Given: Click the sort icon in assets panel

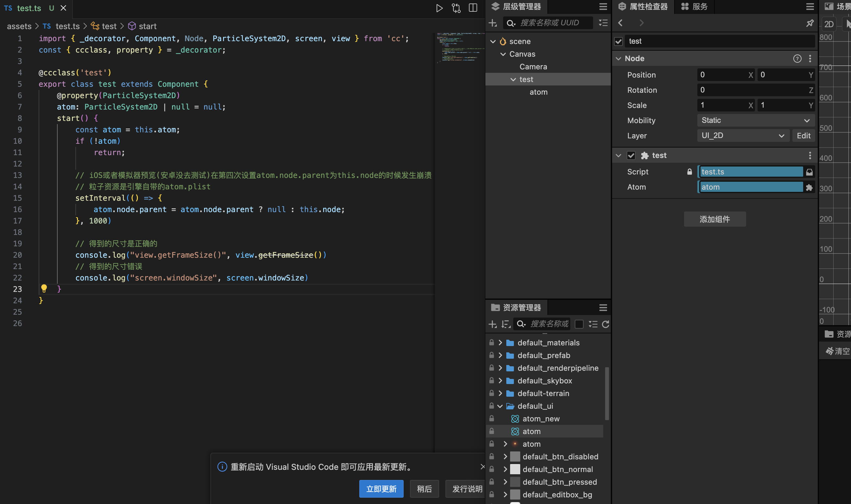Looking at the screenshot, I should tap(506, 324).
